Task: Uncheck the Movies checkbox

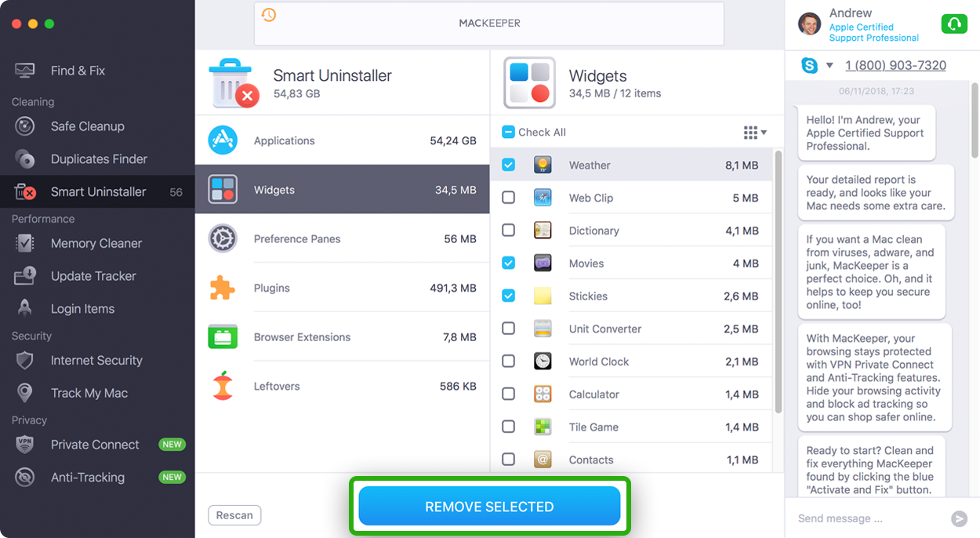Action: [508, 264]
